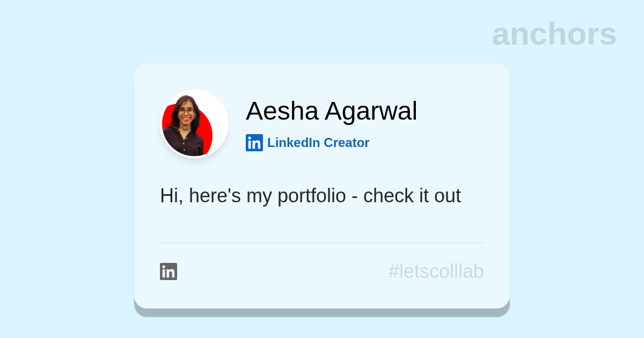The image size is (644, 338).
Task: Open the gray LinkedIn icon in footer
Action: coord(169,271)
